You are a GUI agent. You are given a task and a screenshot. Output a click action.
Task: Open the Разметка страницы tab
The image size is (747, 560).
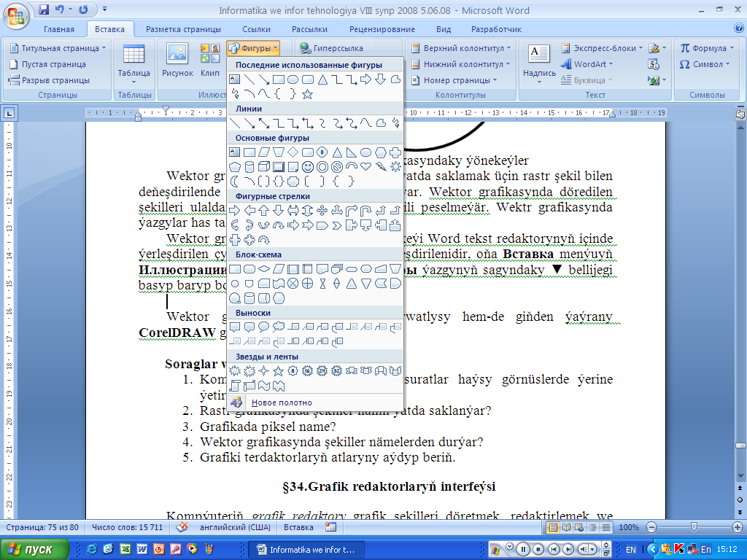point(183,29)
